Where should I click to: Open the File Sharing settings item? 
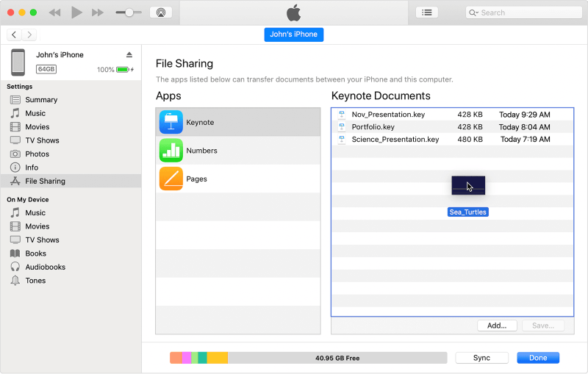45,181
